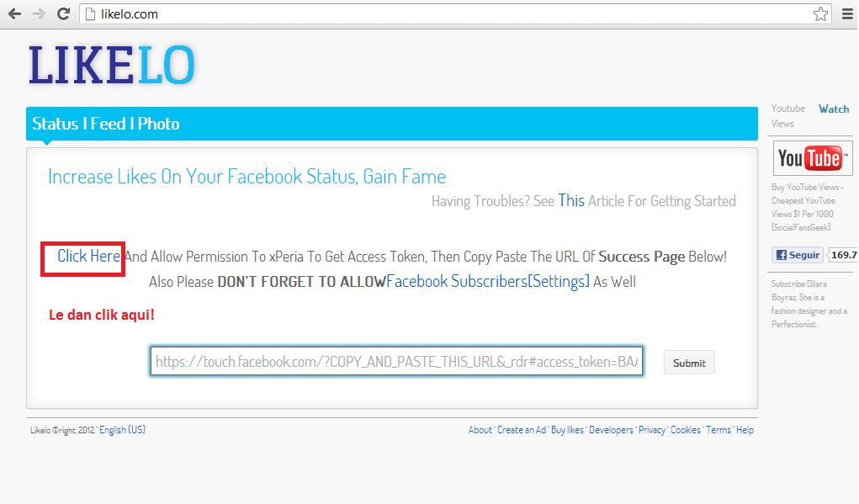The width and height of the screenshot is (859, 504).
Task: Click the Facebook Seguir button
Action: click(x=798, y=255)
